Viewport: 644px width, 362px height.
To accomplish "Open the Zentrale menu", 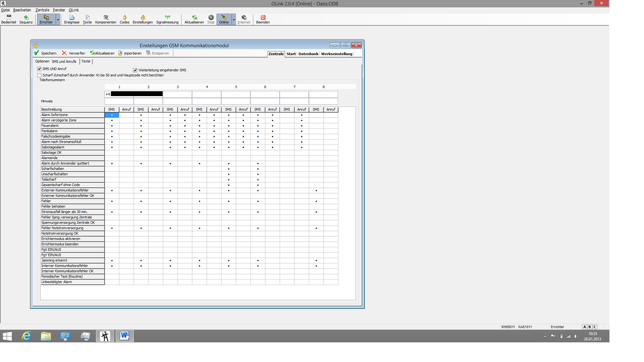I will click(x=42, y=10).
